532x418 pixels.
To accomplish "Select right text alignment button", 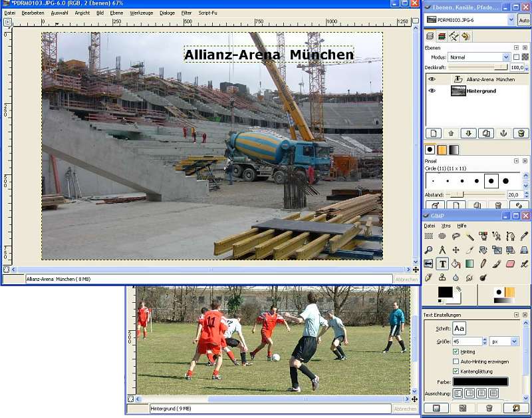I will 469,393.
